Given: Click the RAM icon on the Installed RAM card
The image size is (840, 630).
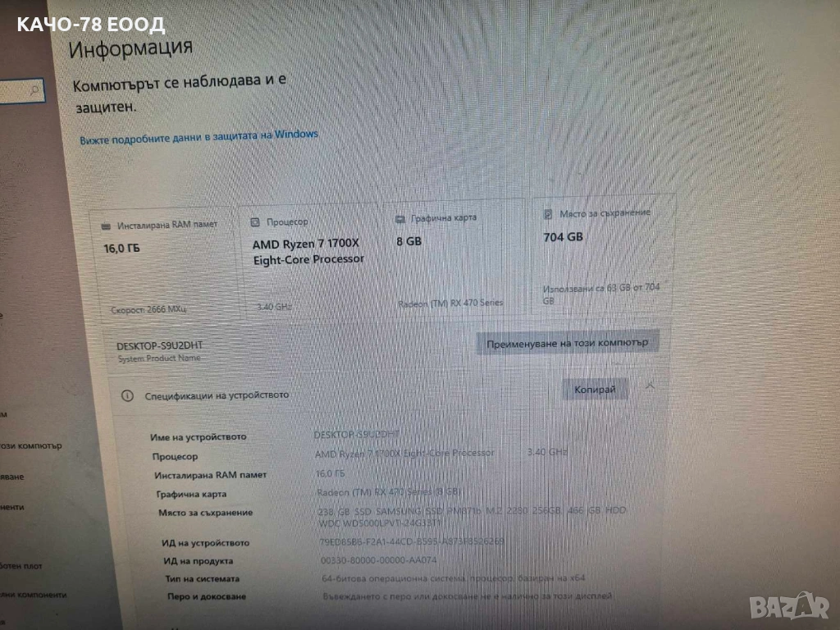Looking at the screenshot, I should [x=106, y=226].
